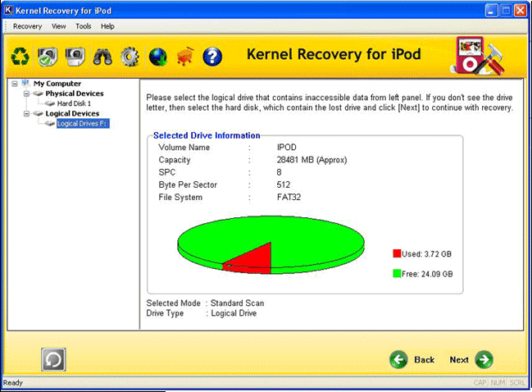Click the Logical Drives F: drive icon

50,124
